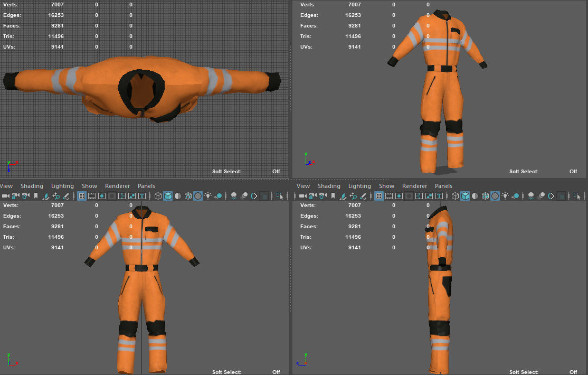Click axis gizmo in perspective panel corner
The width and height of the screenshot is (588, 375).
[x=309, y=159]
